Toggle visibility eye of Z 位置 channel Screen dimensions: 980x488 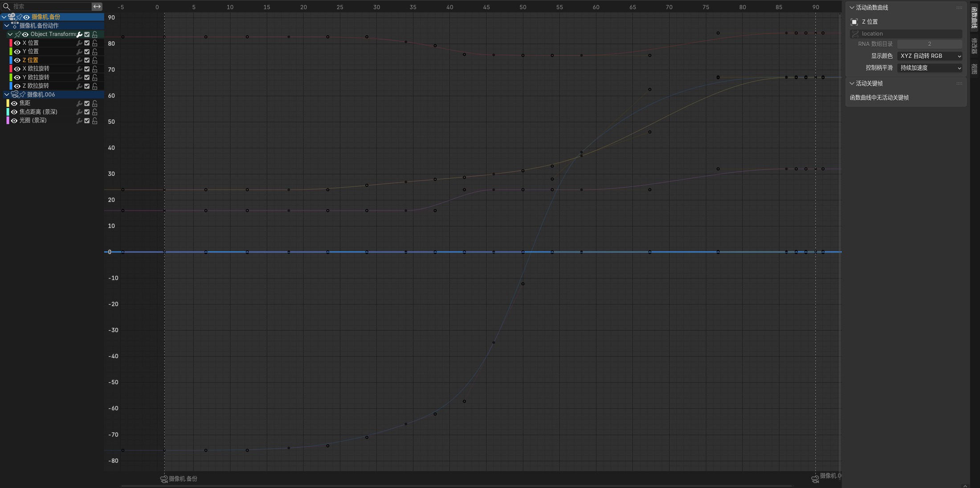[17, 60]
